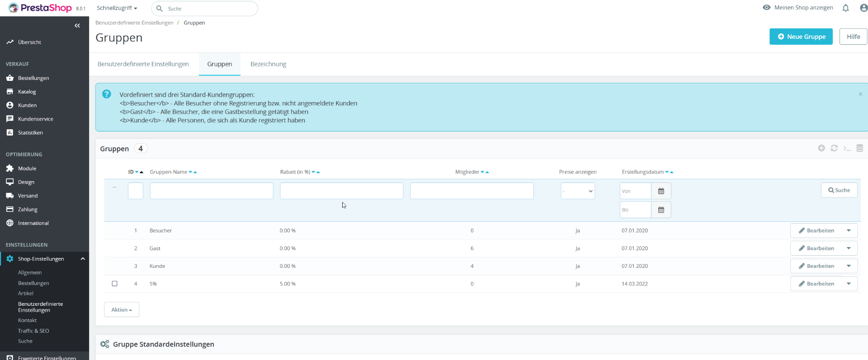Sort Mitglieder column descending
This screenshot has height=360, width=868.
click(482, 172)
